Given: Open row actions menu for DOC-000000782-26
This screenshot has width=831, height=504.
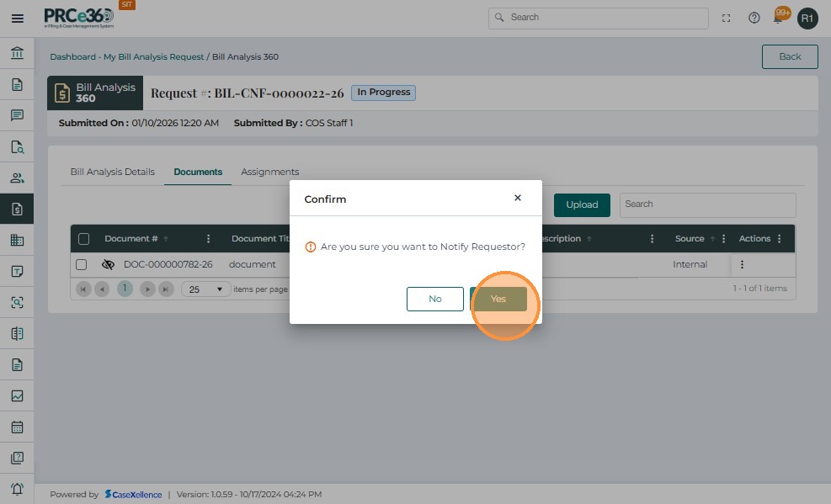Looking at the screenshot, I should (x=742, y=265).
